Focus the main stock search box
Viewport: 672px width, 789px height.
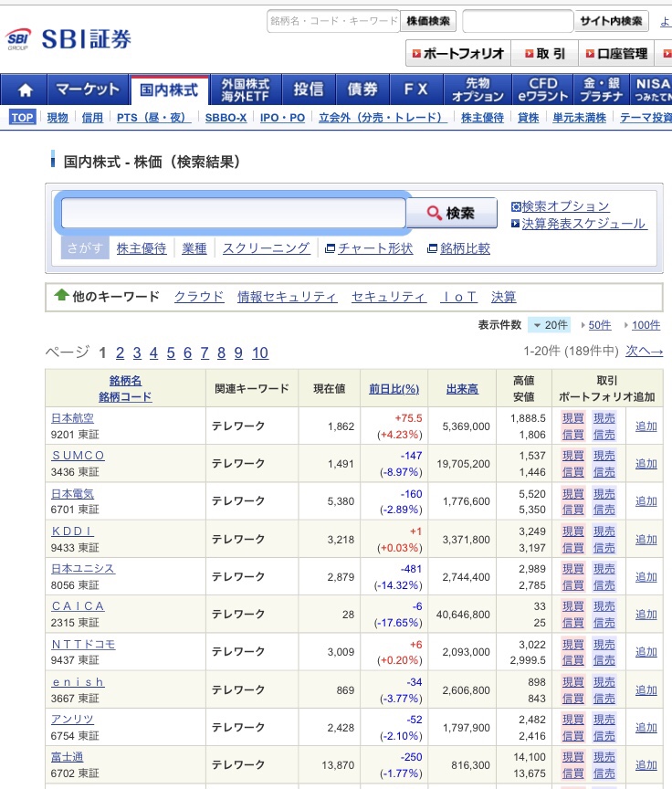234,213
